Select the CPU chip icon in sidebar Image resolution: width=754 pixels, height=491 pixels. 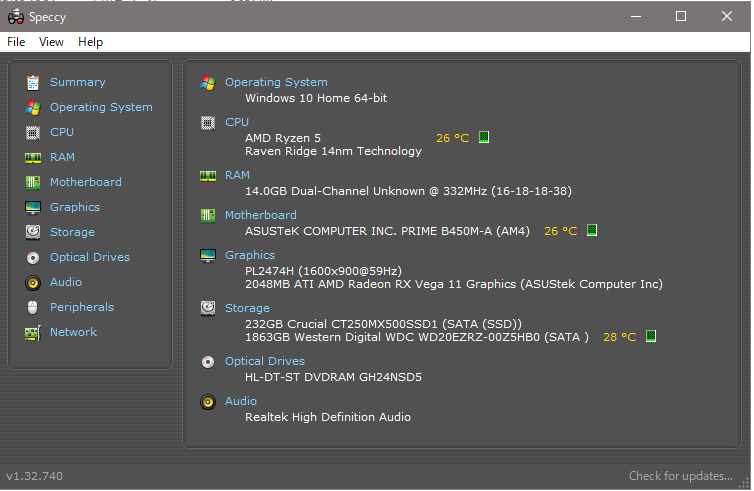coord(33,132)
